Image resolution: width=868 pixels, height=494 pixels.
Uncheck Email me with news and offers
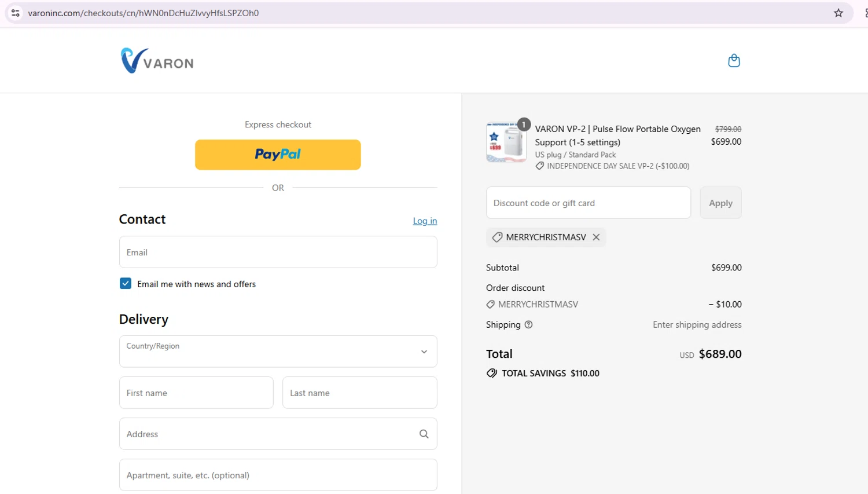click(126, 284)
